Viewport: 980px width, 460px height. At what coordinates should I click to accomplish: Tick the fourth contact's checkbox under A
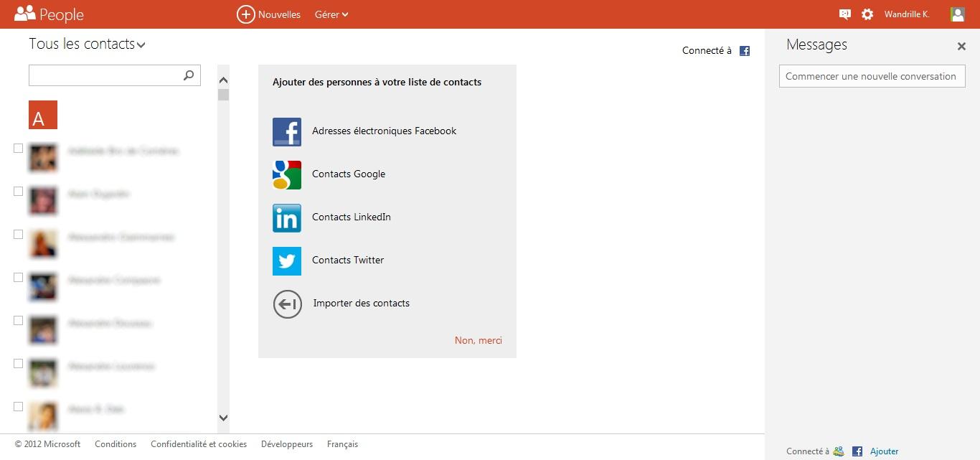[19, 278]
